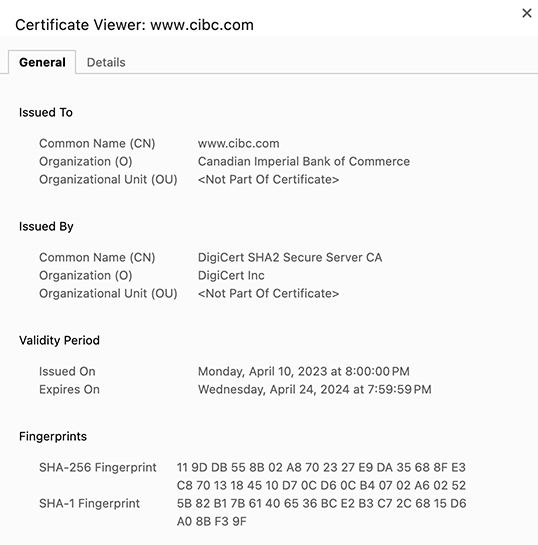Click the second line of SHA-256 fingerprint
This screenshot has width=538, height=545.
tap(321, 486)
